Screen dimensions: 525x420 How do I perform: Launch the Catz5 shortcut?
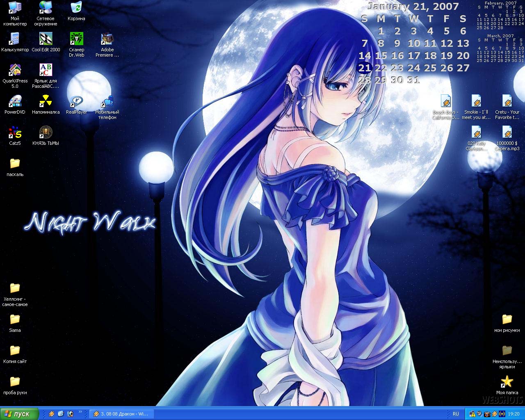(15, 136)
